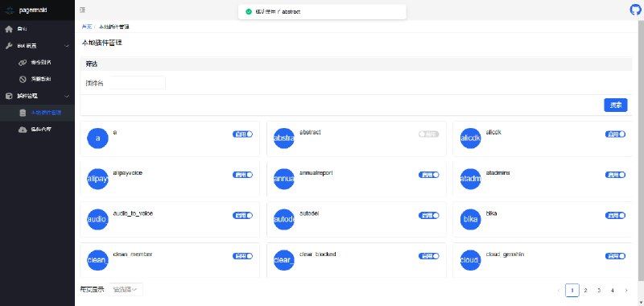644x306 pixels.
Task: Click the sidebar collapse icon in header
Action: point(83,10)
